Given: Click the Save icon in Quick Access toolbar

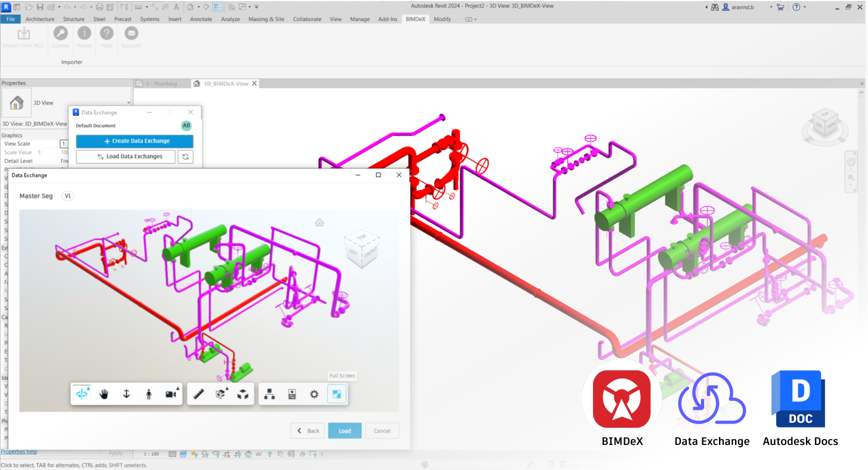Looking at the screenshot, I should click(39, 7).
